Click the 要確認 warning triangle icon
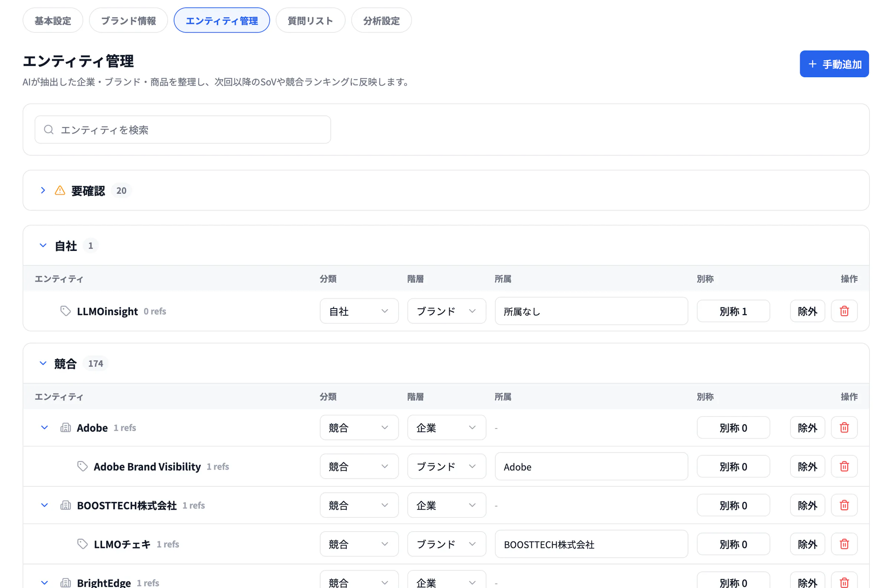This screenshot has width=891, height=588. pyautogui.click(x=60, y=190)
